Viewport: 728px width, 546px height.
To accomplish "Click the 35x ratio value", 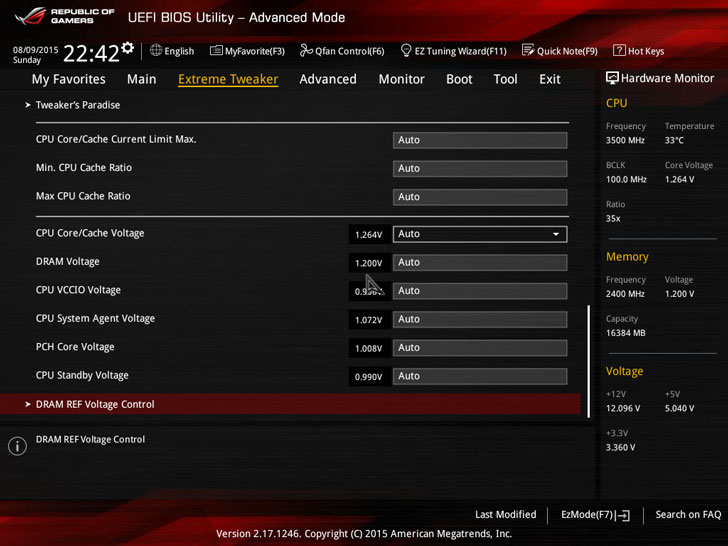I will coord(613,219).
